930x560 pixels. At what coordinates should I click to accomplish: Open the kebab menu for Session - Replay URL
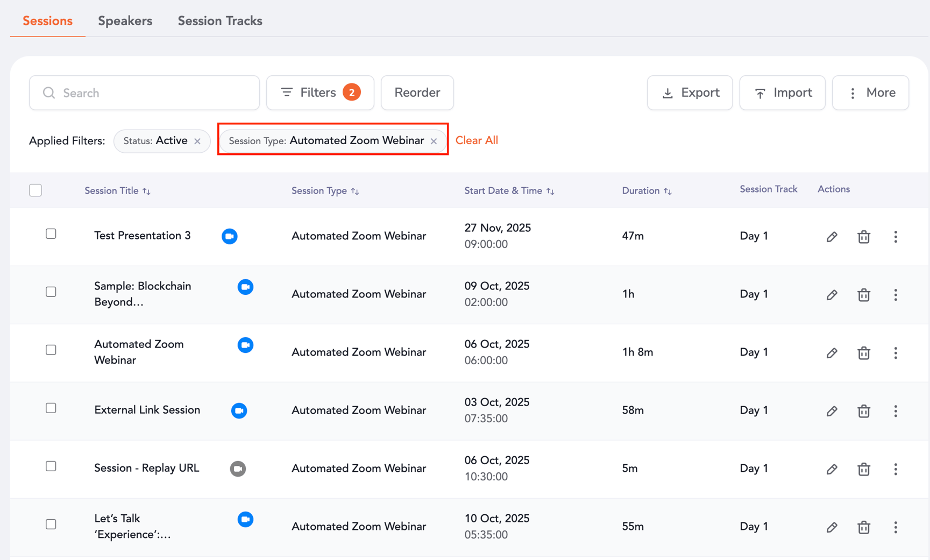pos(896,469)
